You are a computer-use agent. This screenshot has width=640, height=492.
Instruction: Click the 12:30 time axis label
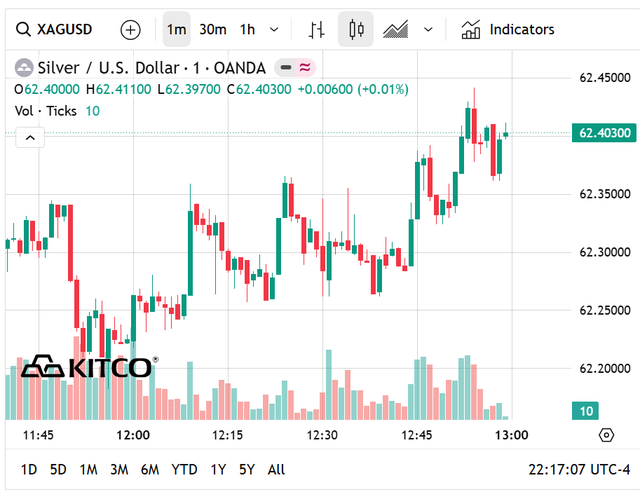322,435
